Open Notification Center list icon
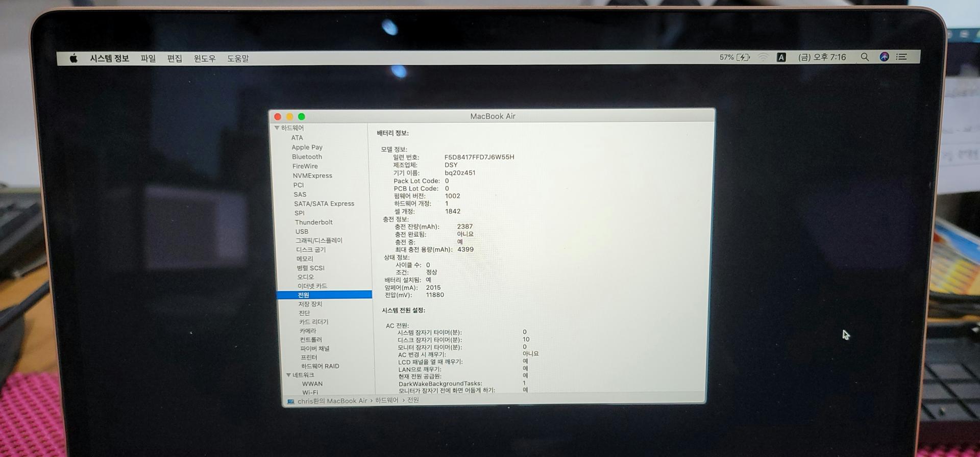Screen dimensions: 980x457 pyautogui.click(x=901, y=57)
